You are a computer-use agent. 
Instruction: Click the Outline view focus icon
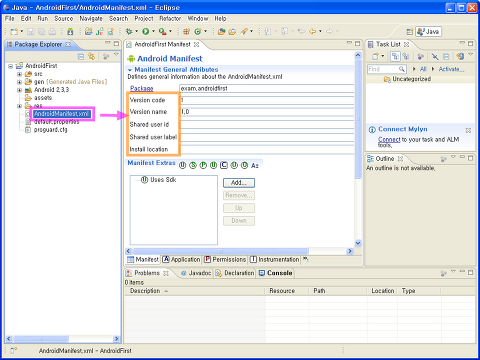pyautogui.click(x=443, y=159)
